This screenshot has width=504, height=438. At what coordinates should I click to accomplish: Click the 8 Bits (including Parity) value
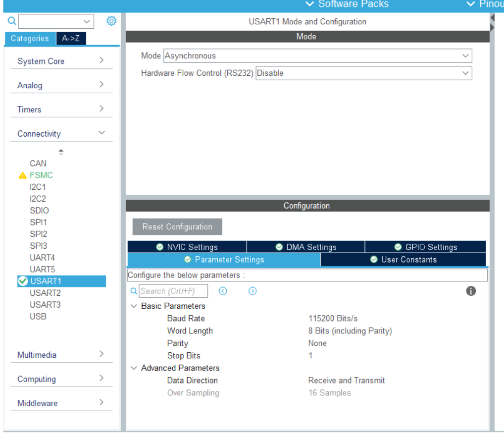pos(350,331)
